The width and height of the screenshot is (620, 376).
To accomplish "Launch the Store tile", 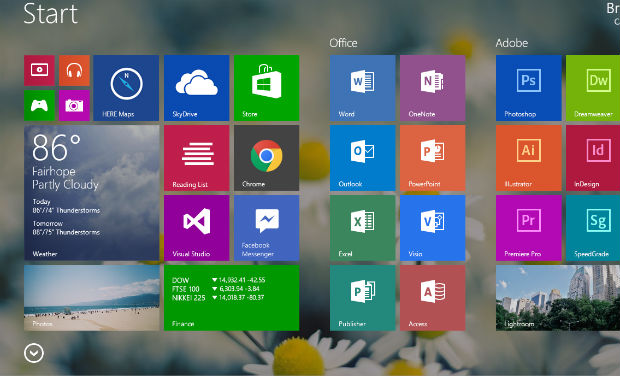I will click(267, 88).
